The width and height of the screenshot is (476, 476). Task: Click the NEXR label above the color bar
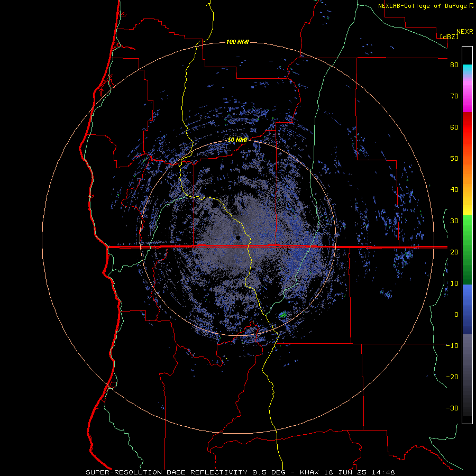(464, 31)
